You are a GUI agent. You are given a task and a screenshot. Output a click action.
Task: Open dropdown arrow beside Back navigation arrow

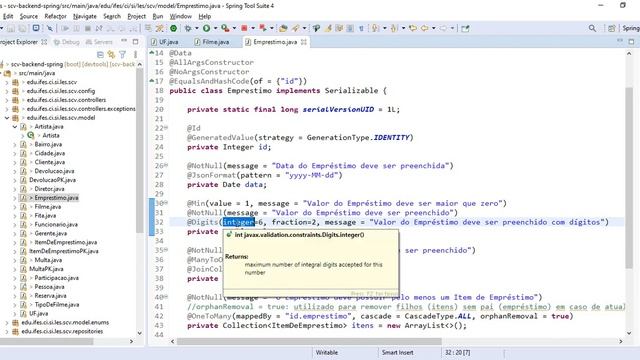pos(433,28)
